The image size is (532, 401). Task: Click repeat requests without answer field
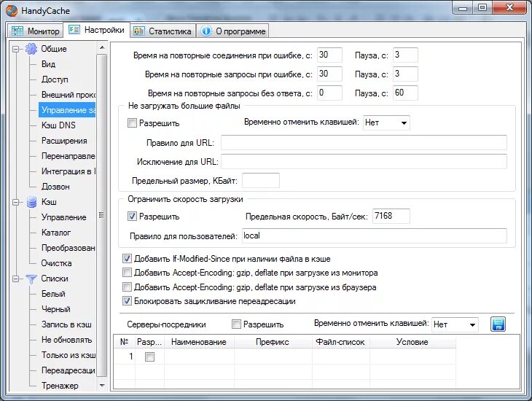(x=329, y=93)
